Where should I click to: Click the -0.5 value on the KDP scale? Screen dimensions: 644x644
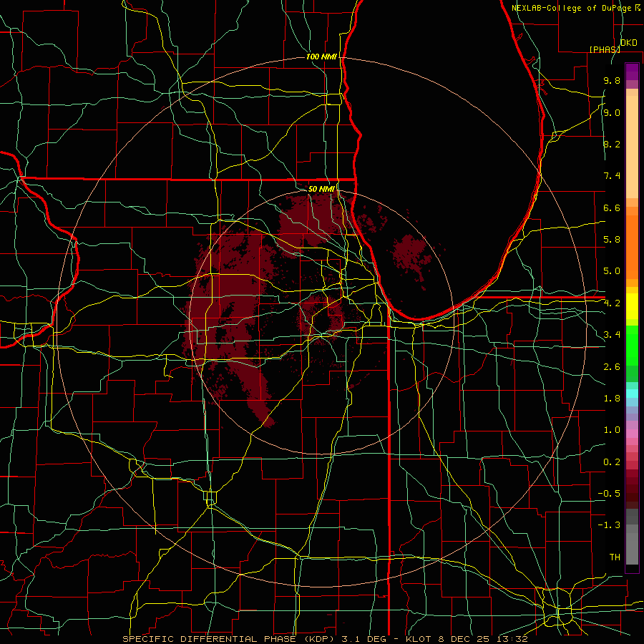pyautogui.click(x=609, y=494)
